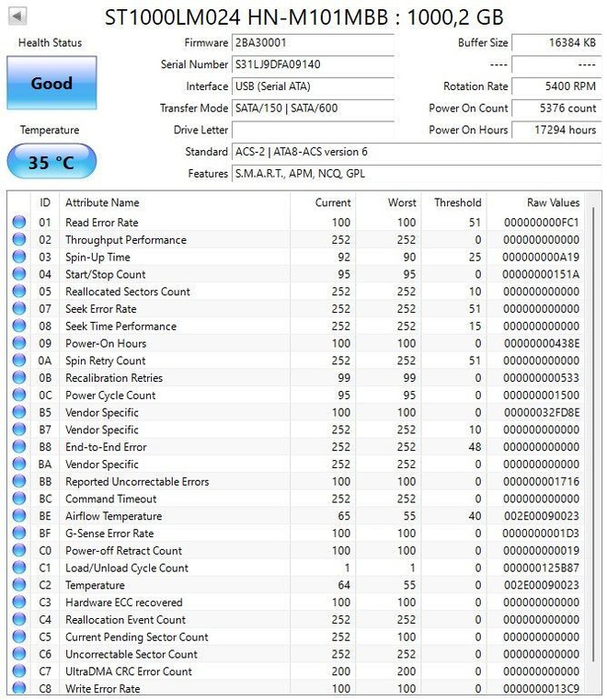Click the Threshold column header
This screenshot has height=700, width=607.
pyautogui.click(x=458, y=202)
